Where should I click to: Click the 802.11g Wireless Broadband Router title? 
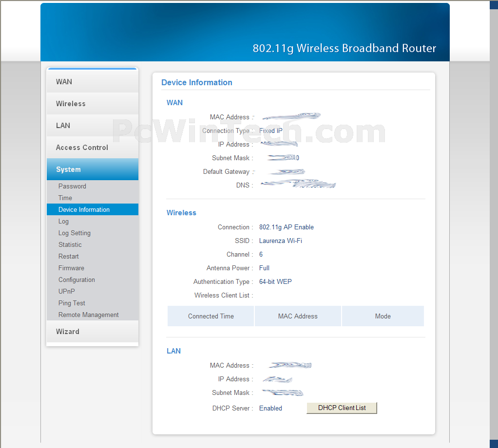pos(345,48)
